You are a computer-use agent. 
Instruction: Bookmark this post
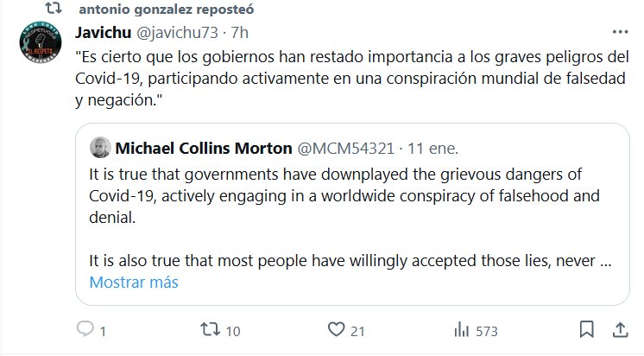tap(587, 331)
